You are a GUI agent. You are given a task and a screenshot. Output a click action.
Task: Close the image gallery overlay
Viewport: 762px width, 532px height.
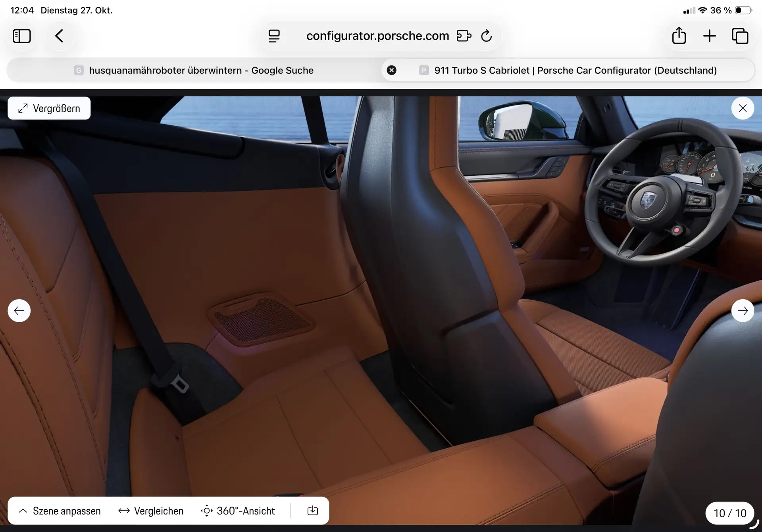coord(743,108)
